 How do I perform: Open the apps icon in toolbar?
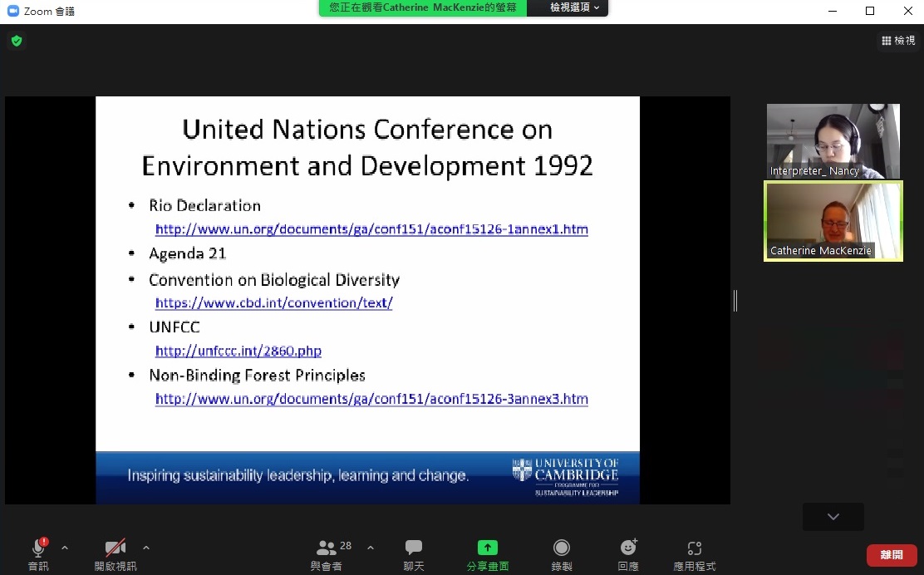(x=695, y=548)
